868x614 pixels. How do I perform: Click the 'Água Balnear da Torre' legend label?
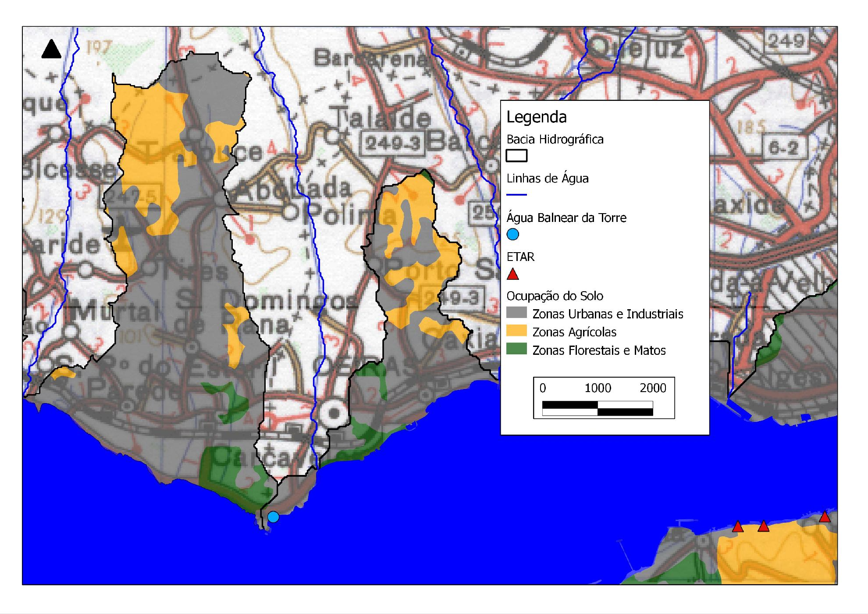[566, 218]
